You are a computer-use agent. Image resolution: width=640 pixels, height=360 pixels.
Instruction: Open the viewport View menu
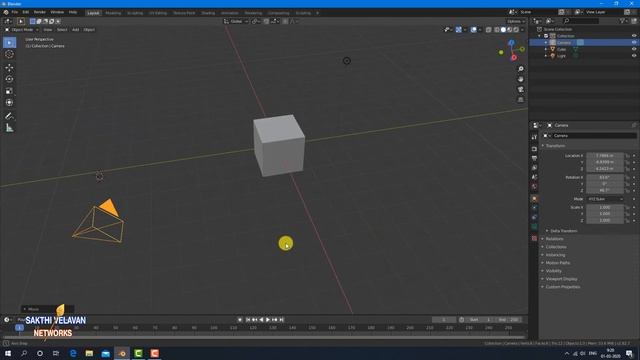point(48,30)
